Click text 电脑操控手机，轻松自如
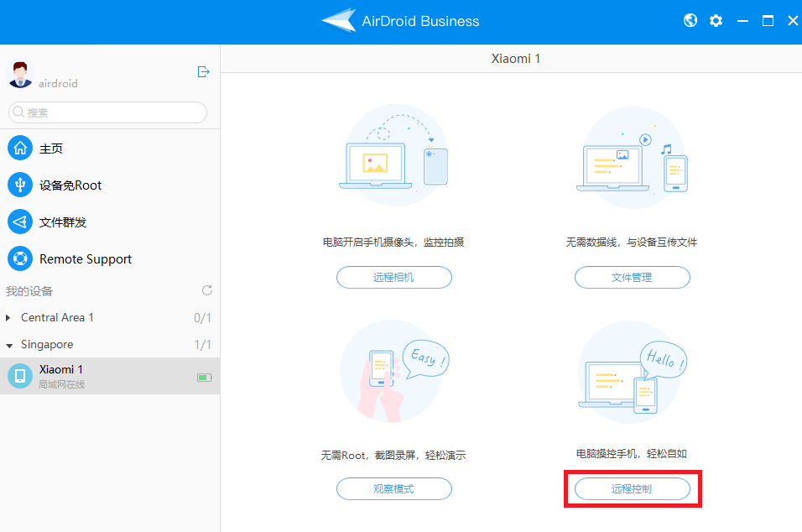 tap(632, 453)
